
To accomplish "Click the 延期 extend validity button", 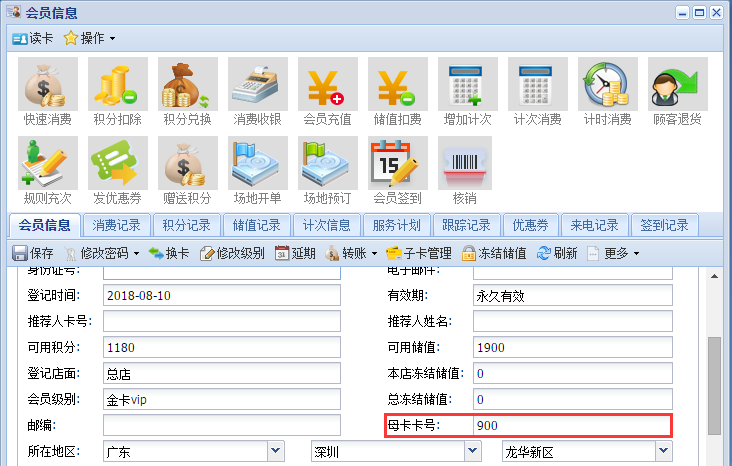I will [295, 253].
